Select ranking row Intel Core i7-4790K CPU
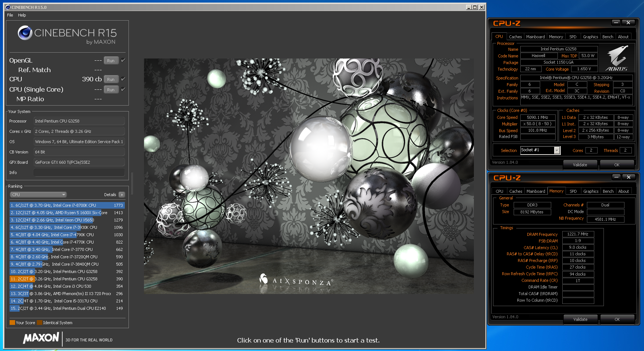The width and height of the screenshot is (644, 351). pyautogui.click(x=67, y=235)
